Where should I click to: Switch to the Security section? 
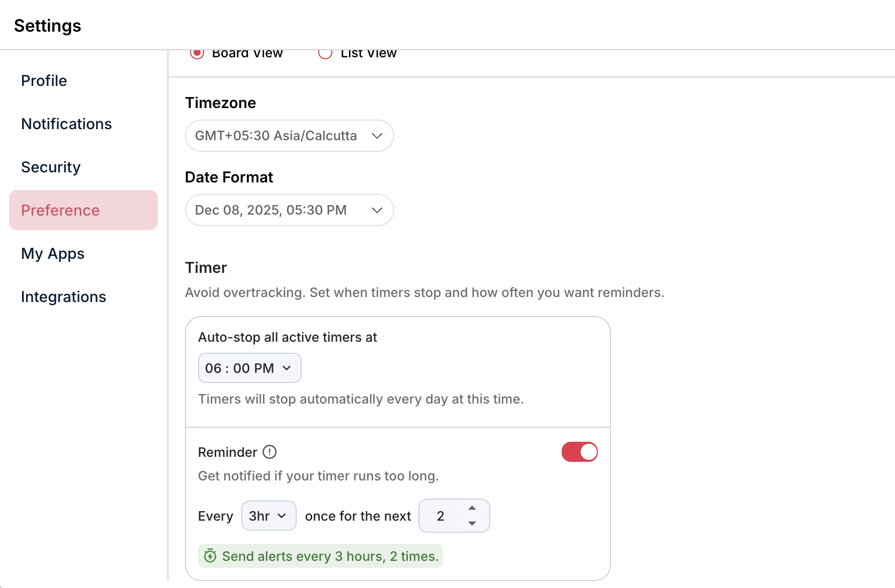point(51,167)
